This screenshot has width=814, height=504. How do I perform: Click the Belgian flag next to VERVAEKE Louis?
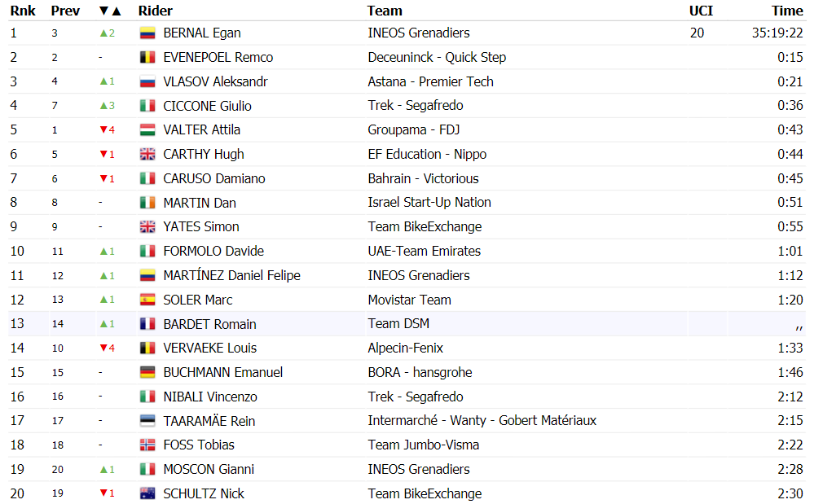pyautogui.click(x=147, y=348)
